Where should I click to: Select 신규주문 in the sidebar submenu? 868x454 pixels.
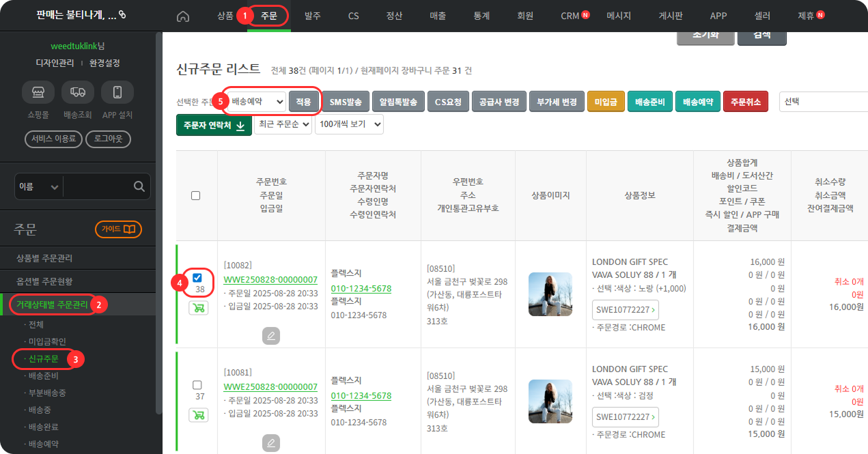[43, 358]
